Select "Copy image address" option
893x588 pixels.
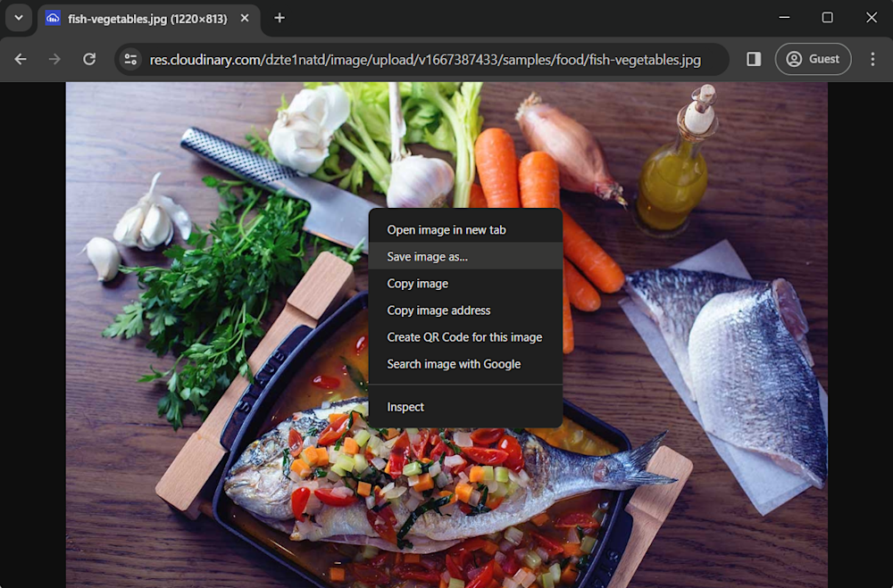coord(438,311)
